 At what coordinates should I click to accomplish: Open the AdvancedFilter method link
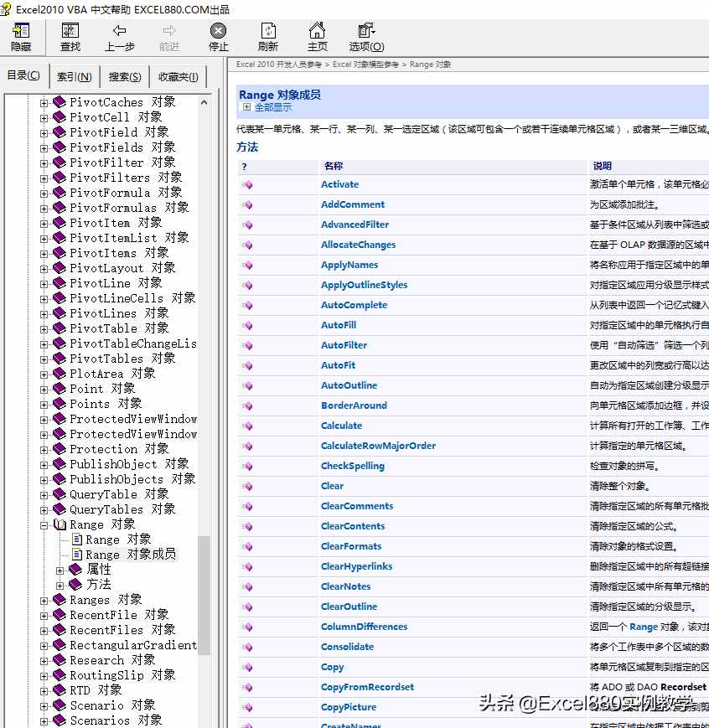355,225
